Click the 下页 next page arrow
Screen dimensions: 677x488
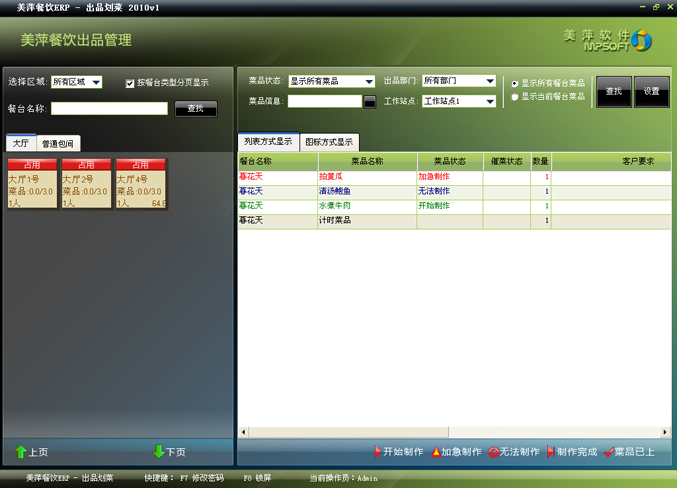159,452
